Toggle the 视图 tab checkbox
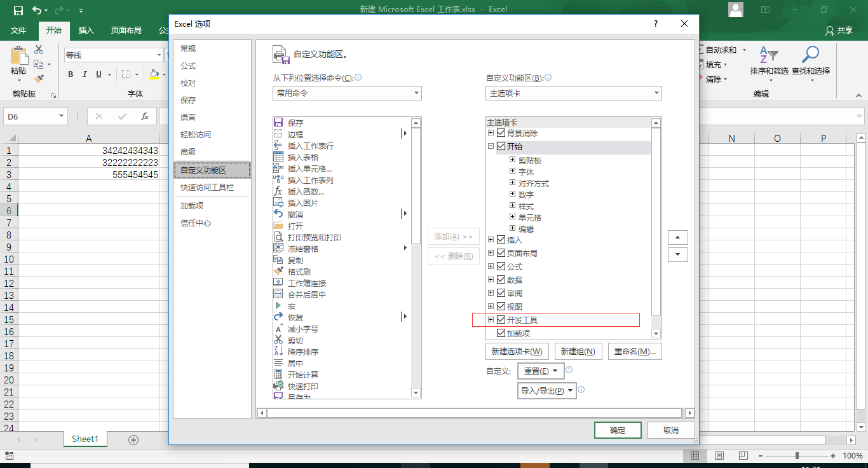Image resolution: width=868 pixels, height=468 pixels. pyautogui.click(x=501, y=307)
